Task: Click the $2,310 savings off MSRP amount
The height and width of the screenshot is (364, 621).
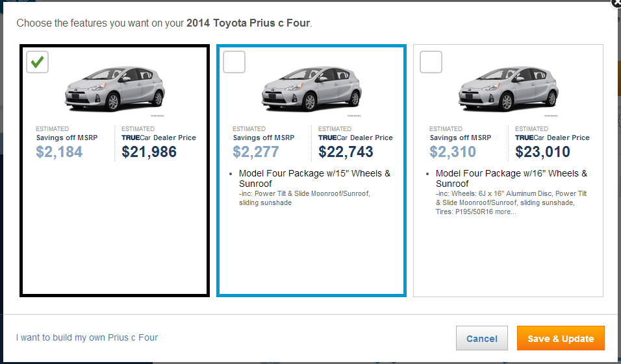Action: [453, 152]
